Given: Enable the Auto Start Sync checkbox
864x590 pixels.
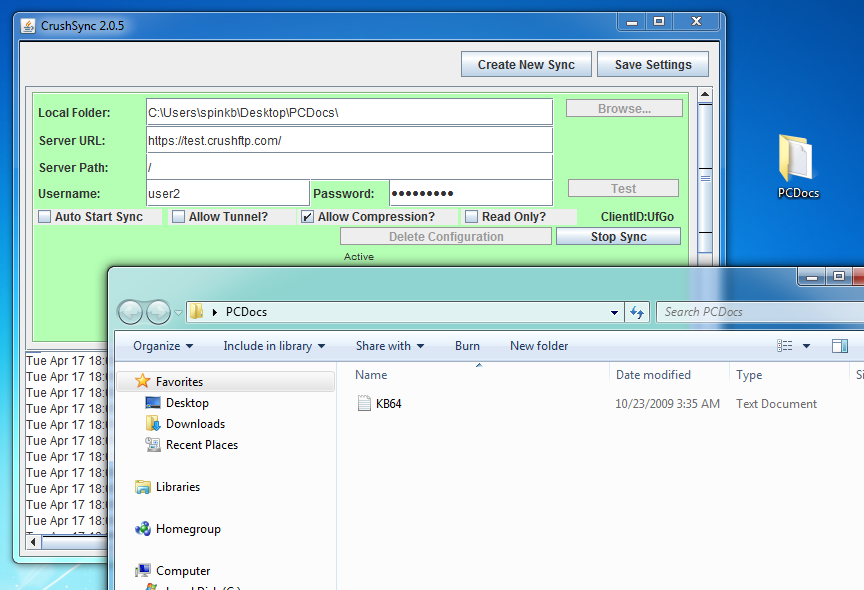Looking at the screenshot, I should (45, 216).
